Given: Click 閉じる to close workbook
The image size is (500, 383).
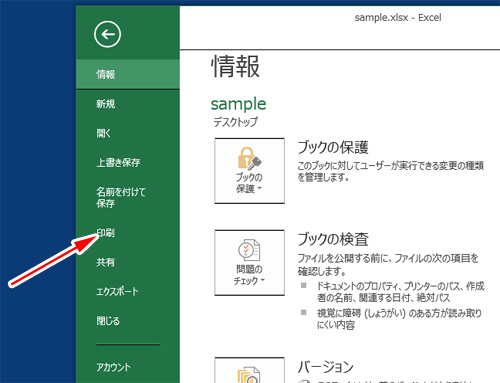Looking at the screenshot, I should pos(128,321).
